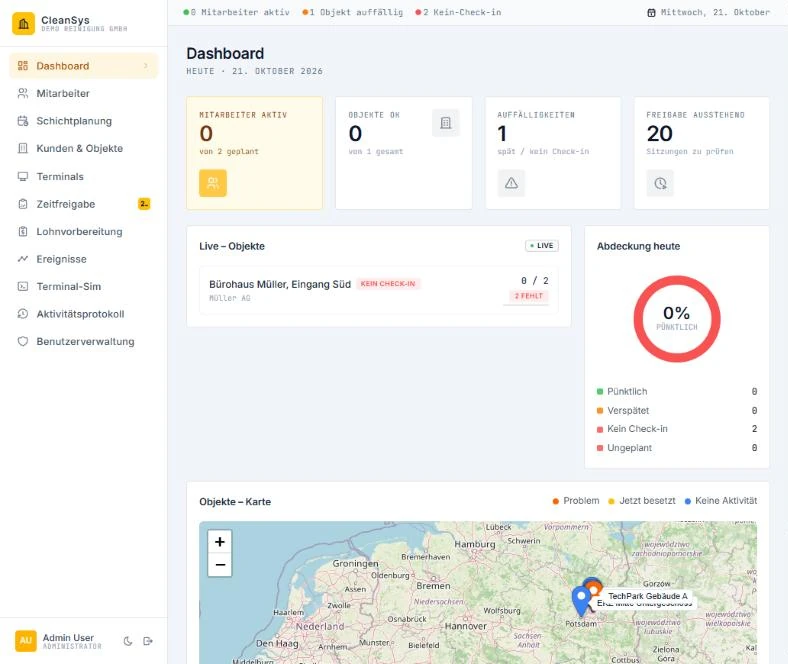The height and width of the screenshot is (664, 788).
Task: Click the Mitarbeiter people icon in sidebar
Action: 23,93
